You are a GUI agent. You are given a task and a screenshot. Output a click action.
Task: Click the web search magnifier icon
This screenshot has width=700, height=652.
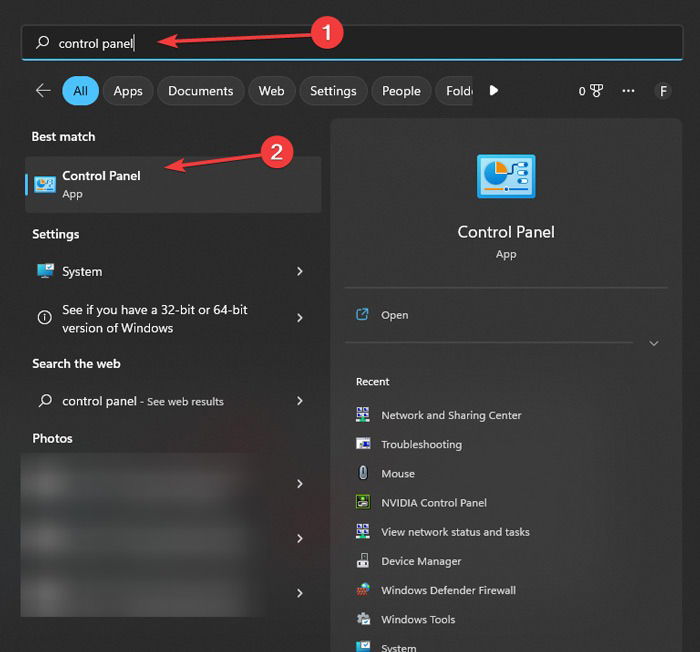(45, 401)
